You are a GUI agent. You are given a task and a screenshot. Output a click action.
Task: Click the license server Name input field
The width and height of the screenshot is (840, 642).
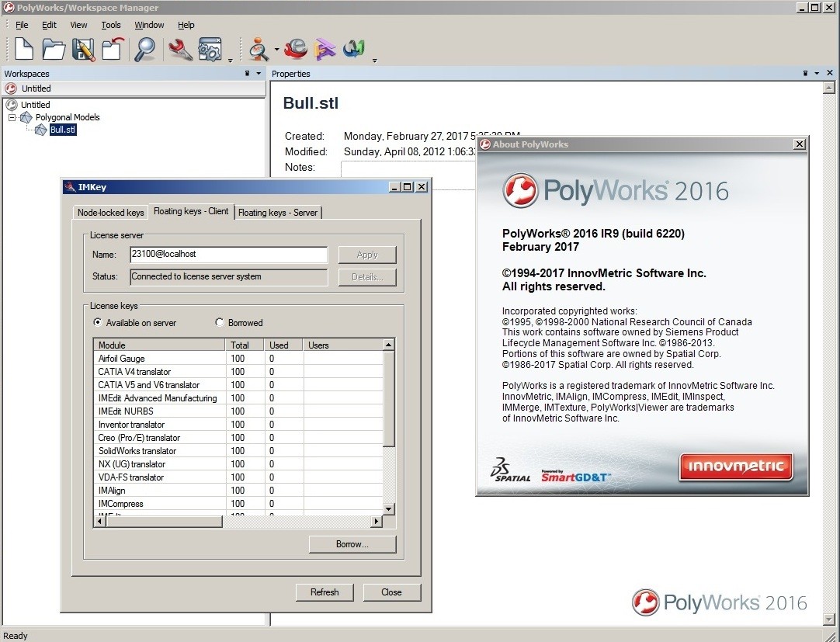click(x=228, y=255)
